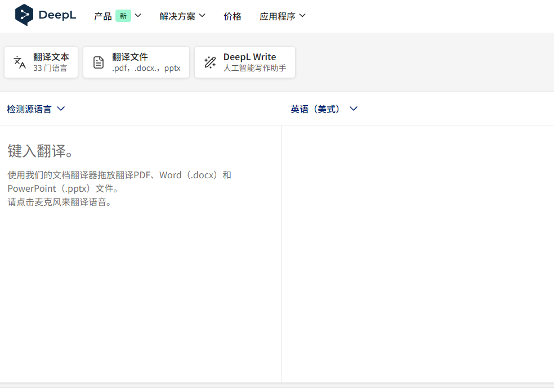Click the DeepL hexagon logo icon
This screenshot has height=392, width=554.
pos(24,15)
